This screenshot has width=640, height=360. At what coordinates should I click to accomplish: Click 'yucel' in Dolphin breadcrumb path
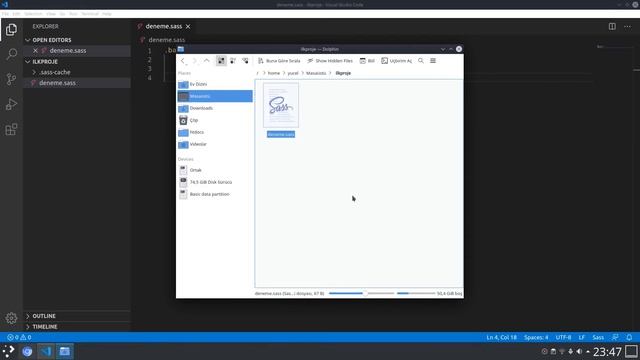[293, 73]
